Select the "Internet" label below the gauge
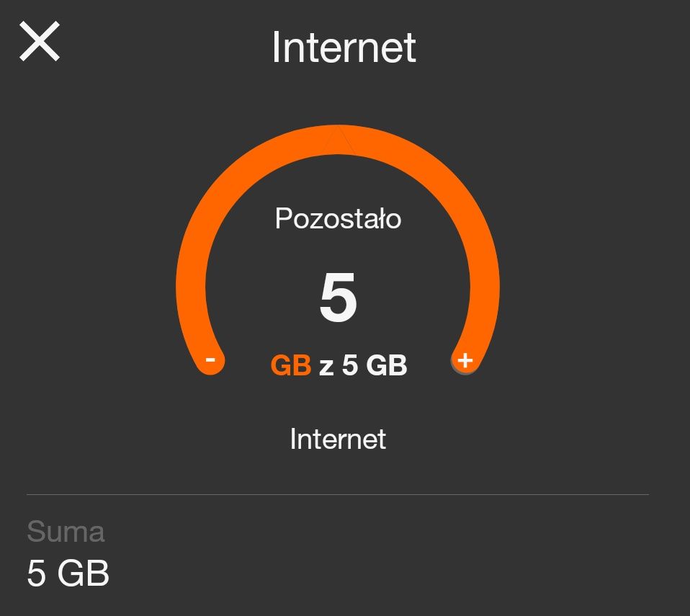 [x=338, y=439]
